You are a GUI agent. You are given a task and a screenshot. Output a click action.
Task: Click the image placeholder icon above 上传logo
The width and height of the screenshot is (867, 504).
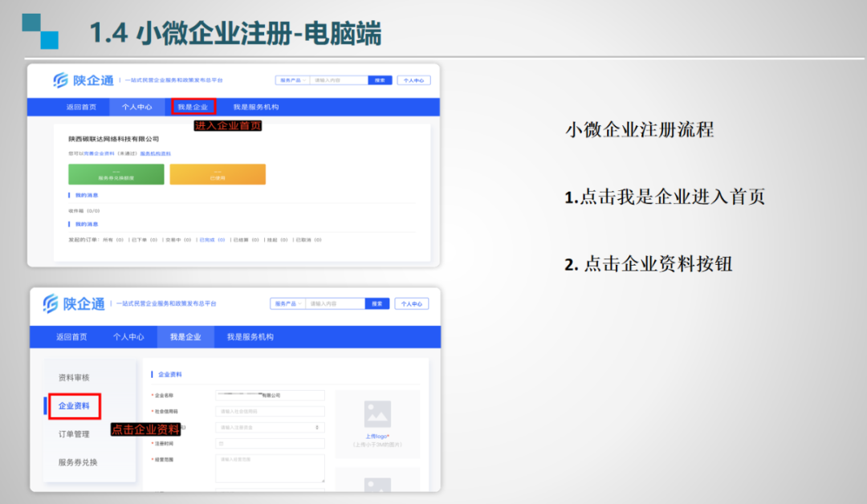[x=377, y=414]
